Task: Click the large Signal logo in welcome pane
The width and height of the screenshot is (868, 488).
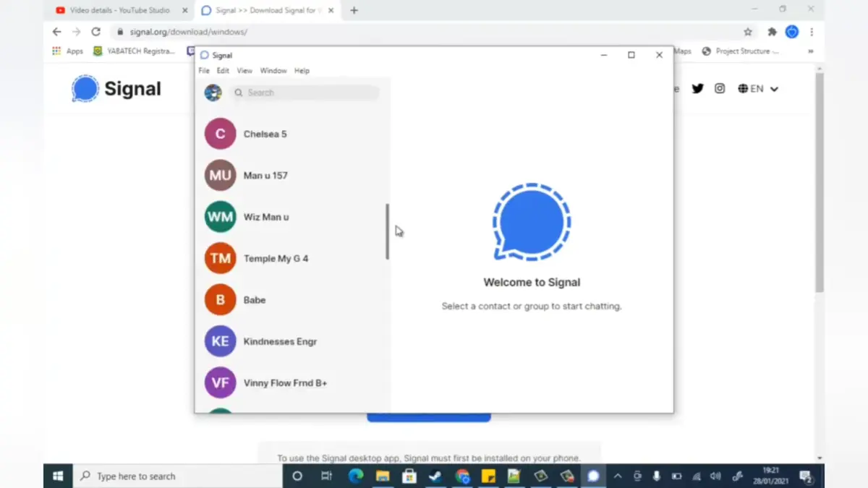Action: [x=532, y=222]
